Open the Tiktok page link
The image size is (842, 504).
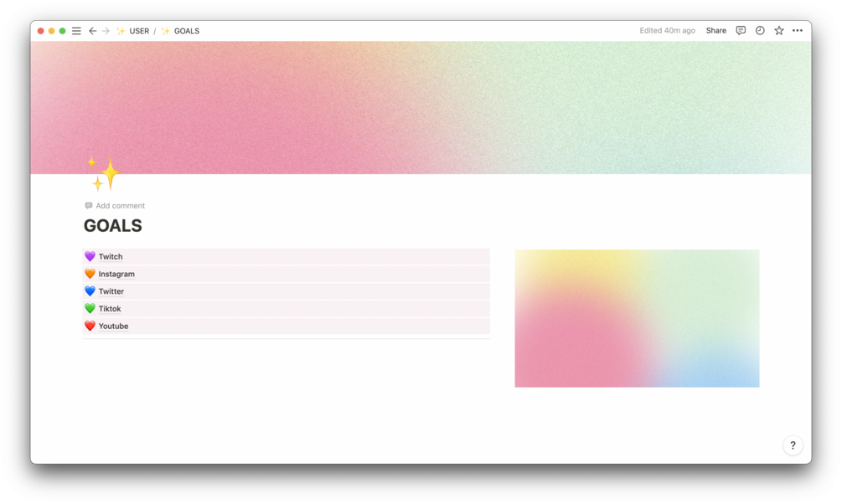pyautogui.click(x=110, y=309)
